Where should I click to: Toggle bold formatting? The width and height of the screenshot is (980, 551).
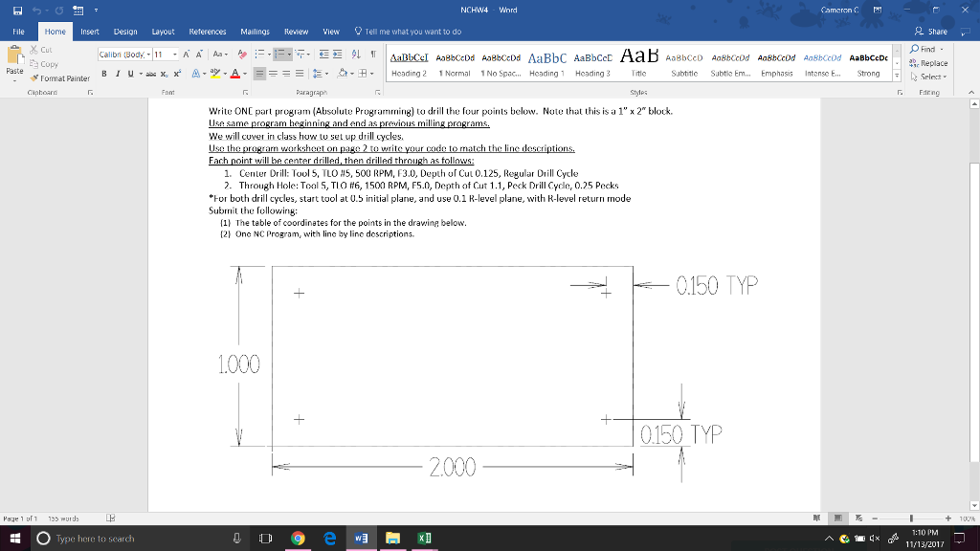tap(104, 74)
